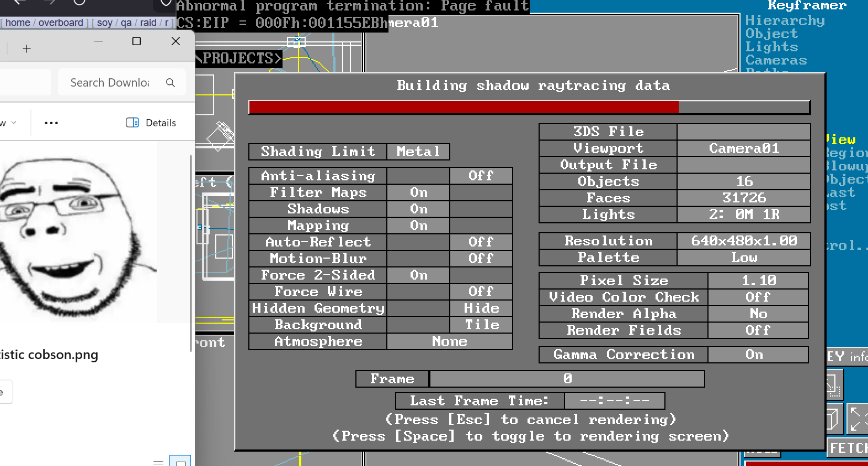Click into the Search Downloads field

110,83
